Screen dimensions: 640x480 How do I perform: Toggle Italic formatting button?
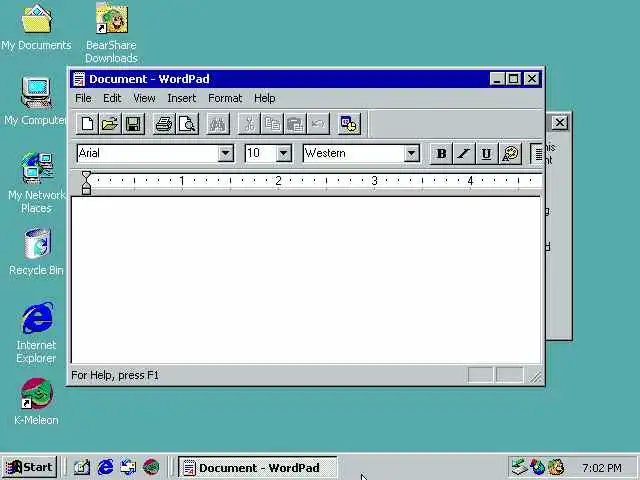pos(464,154)
